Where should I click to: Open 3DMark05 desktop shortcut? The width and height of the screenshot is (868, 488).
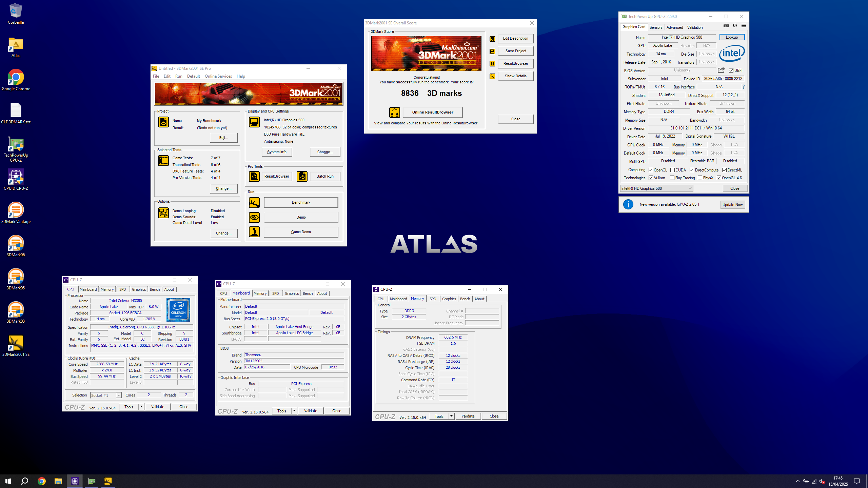point(16,280)
